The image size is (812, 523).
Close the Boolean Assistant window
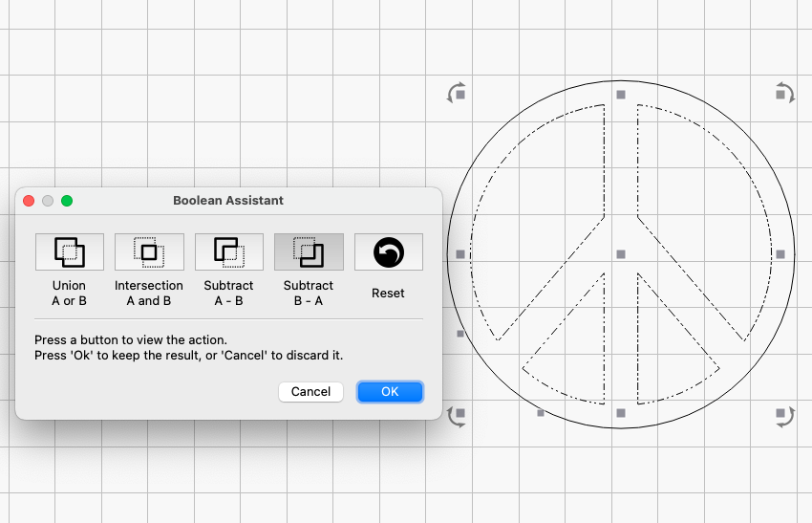pos(29,201)
